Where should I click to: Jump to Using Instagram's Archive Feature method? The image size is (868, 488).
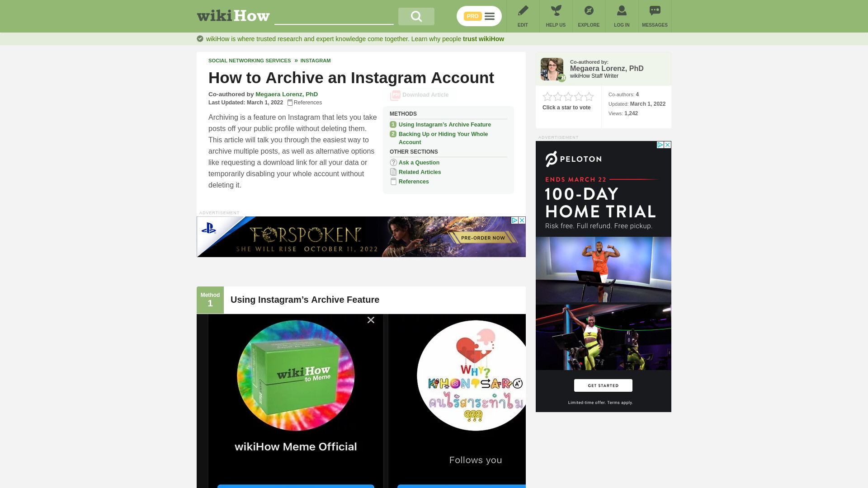[x=444, y=125]
